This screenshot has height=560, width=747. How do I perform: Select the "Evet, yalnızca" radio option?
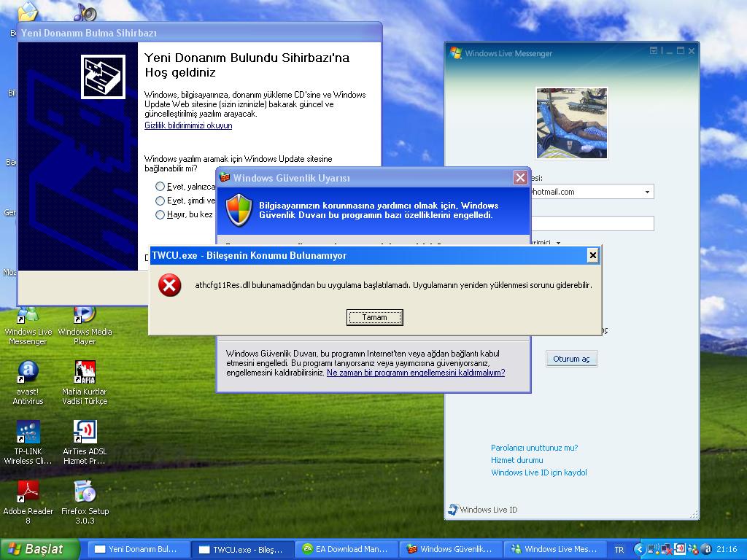[160, 186]
